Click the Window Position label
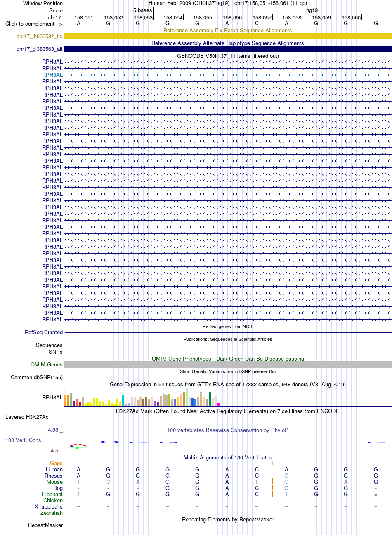Image resolution: width=392 pixels, height=535 pixels. (x=43, y=3)
